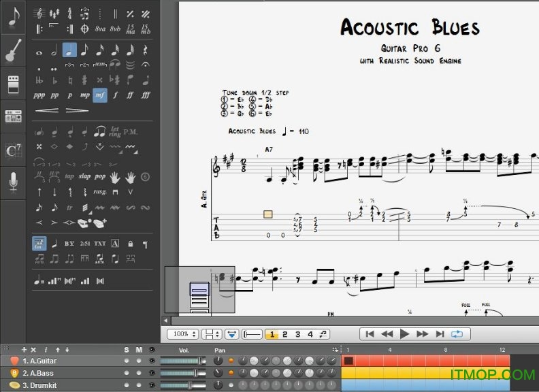Image resolution: width=539 pixels, height=392 pixels.
Task: Select the highlighted quarter note duration
Action: pyautogui.click(x=69, y=50)
